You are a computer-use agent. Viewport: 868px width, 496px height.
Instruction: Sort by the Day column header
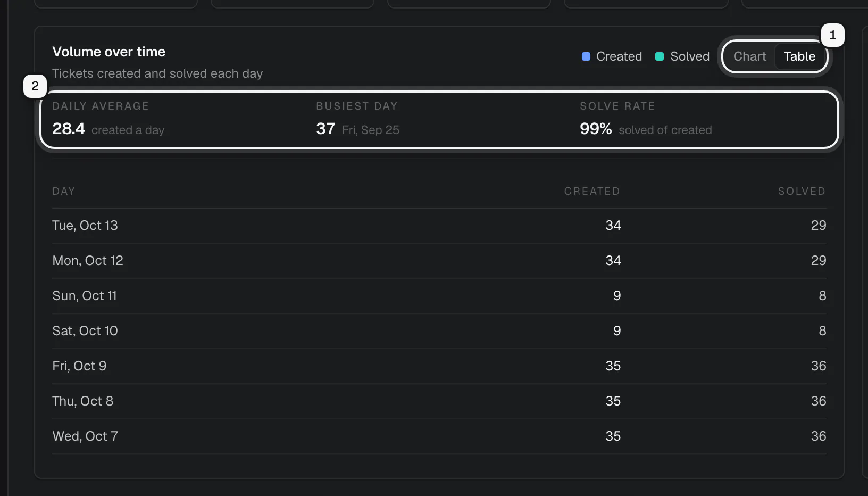64,191
